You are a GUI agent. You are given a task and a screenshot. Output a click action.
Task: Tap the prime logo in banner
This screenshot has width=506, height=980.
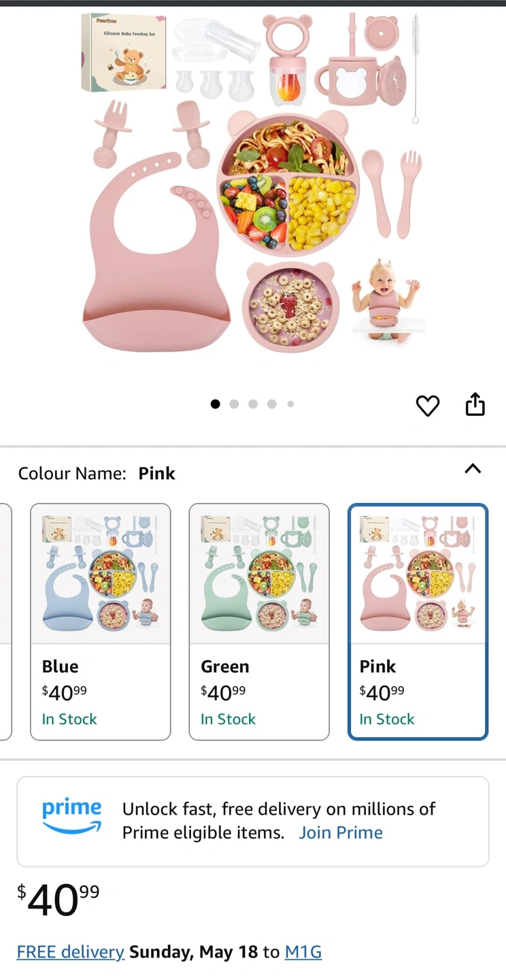tap(71, 817)
